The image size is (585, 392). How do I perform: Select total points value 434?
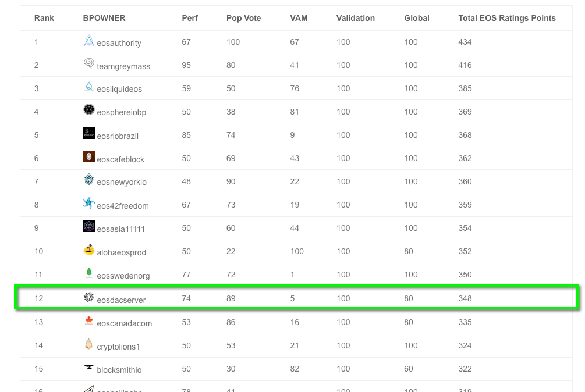[465, 42]
